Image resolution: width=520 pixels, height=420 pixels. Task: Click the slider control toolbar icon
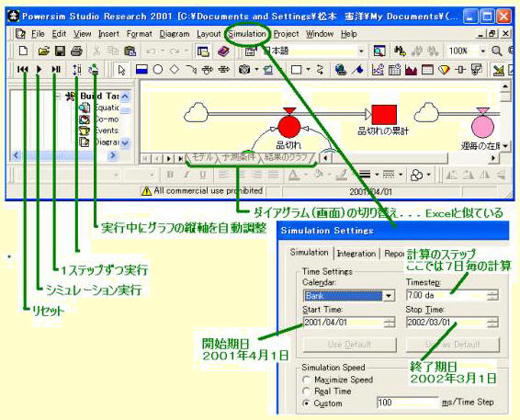point(459,70)
